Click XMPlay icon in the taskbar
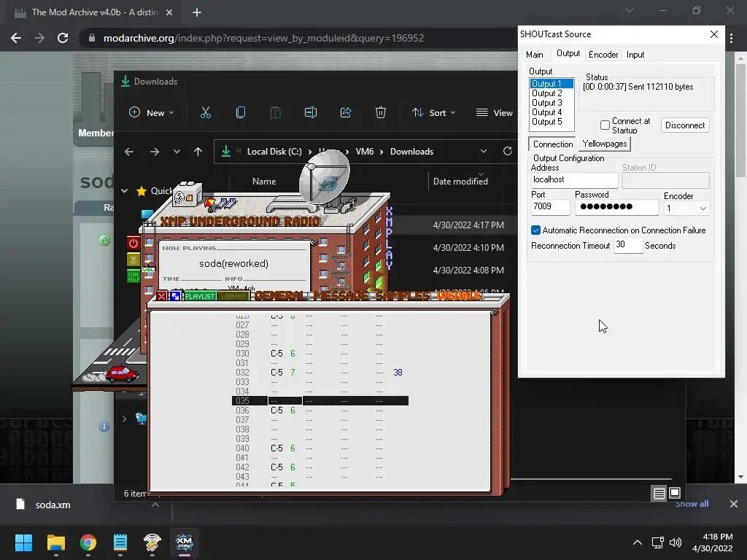Viewport: 747px width, 560px height. [x=185, y=542]
